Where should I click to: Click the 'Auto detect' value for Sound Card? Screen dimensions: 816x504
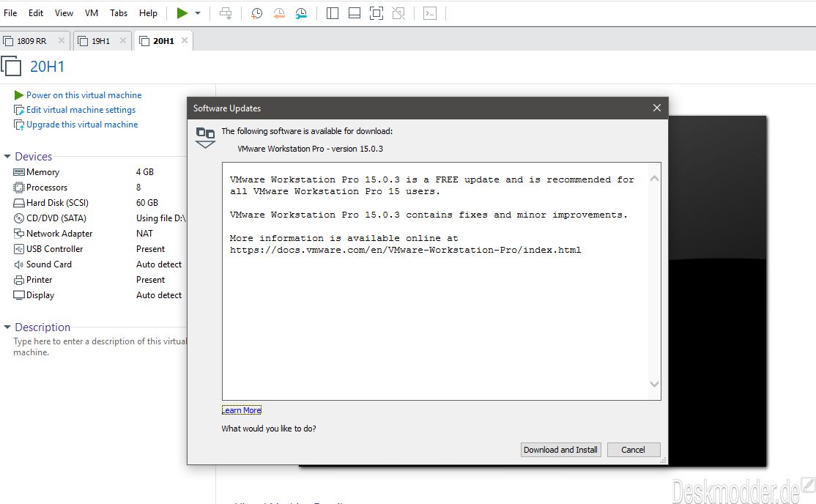159,264
